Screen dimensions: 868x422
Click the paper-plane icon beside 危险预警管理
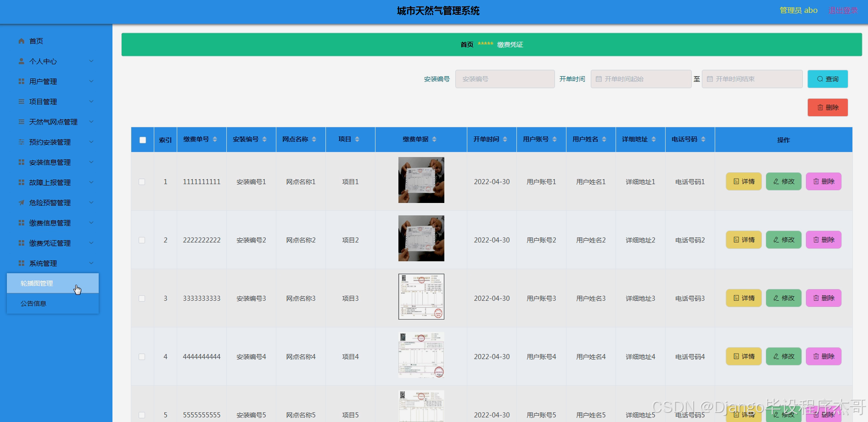click(x=22, y=203)
